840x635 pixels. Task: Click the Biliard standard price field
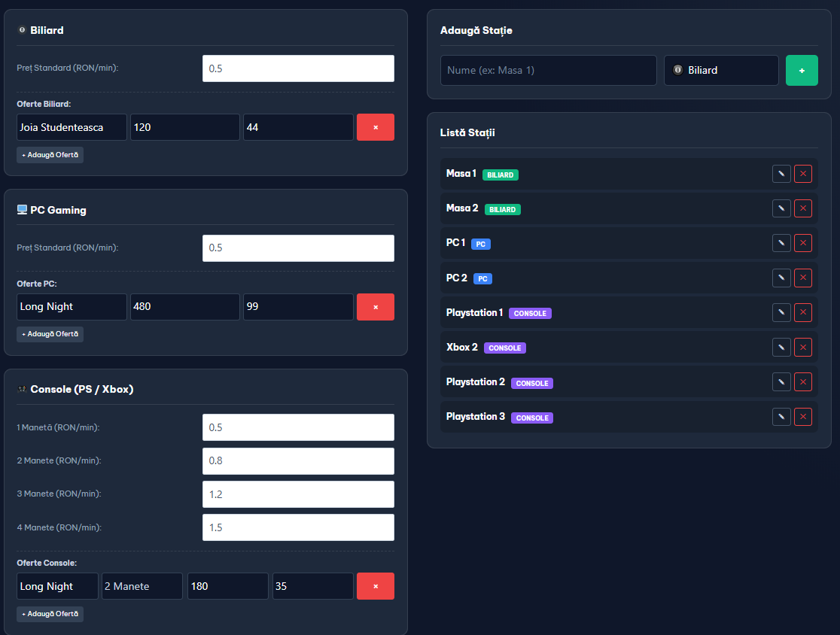pos(298,68)
